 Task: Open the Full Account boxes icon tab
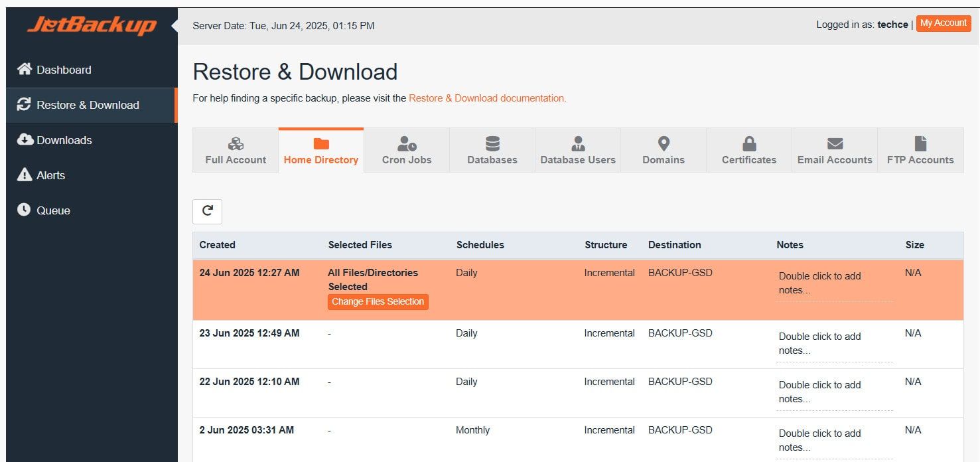coord(236,144)
